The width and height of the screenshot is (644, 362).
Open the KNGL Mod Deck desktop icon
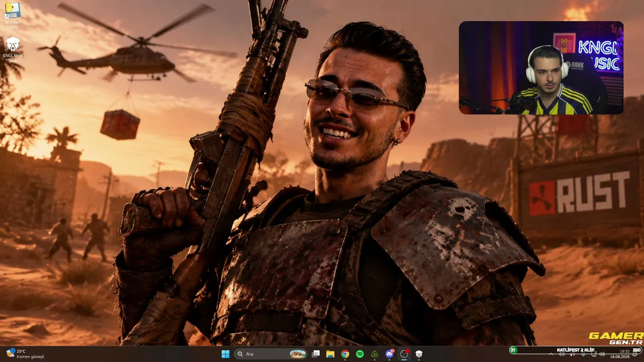tap(12, 50)
